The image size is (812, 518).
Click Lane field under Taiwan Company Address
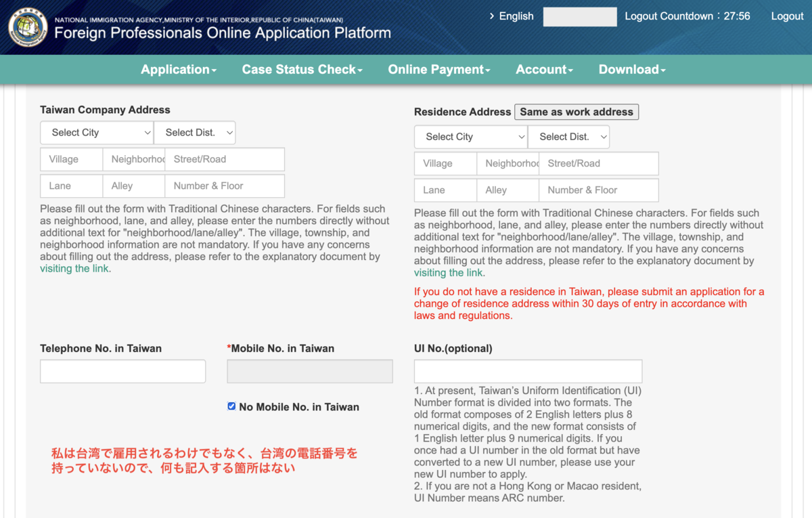coord(72,186)
